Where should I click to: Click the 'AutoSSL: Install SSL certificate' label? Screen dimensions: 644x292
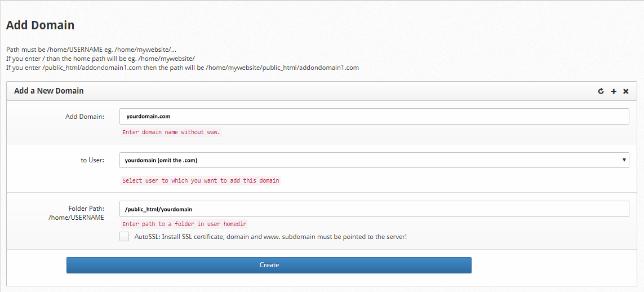pyautogui.click(x=270, y=237)
